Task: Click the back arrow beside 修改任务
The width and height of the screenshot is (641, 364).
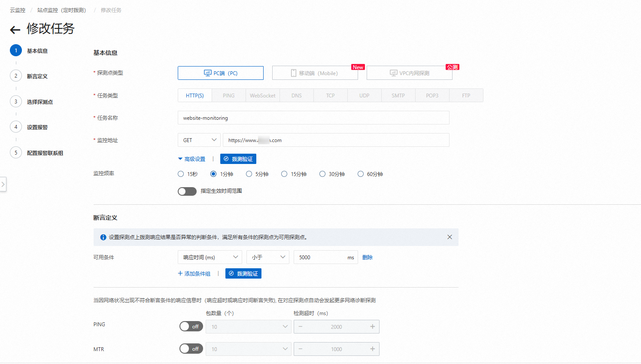Action: [15, 30]
